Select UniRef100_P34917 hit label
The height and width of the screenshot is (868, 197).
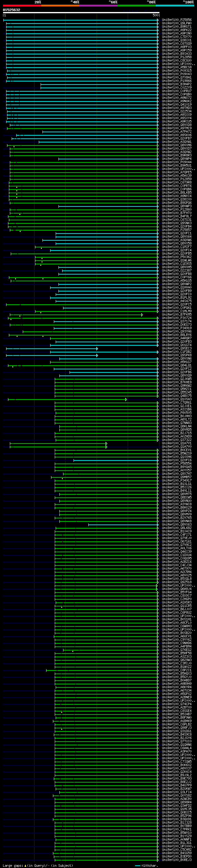[177, 481]
